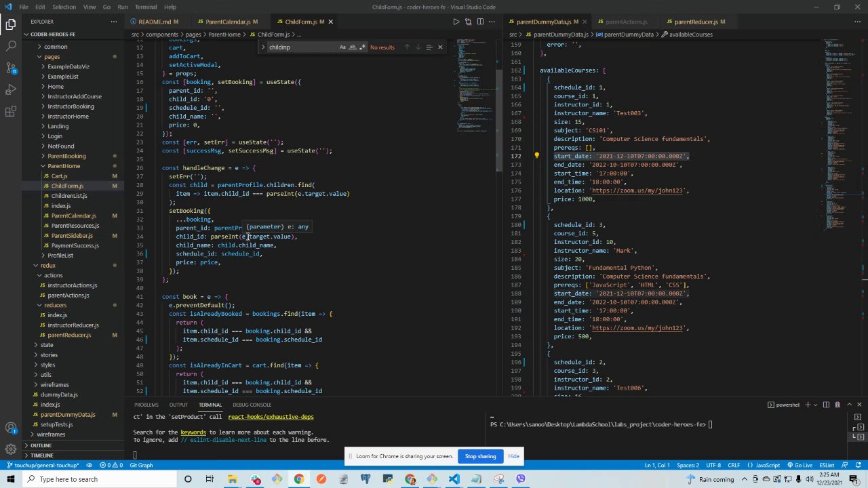Open the Accounts icon in activity bar
The image size is (868, 488).
pos(11,428)
